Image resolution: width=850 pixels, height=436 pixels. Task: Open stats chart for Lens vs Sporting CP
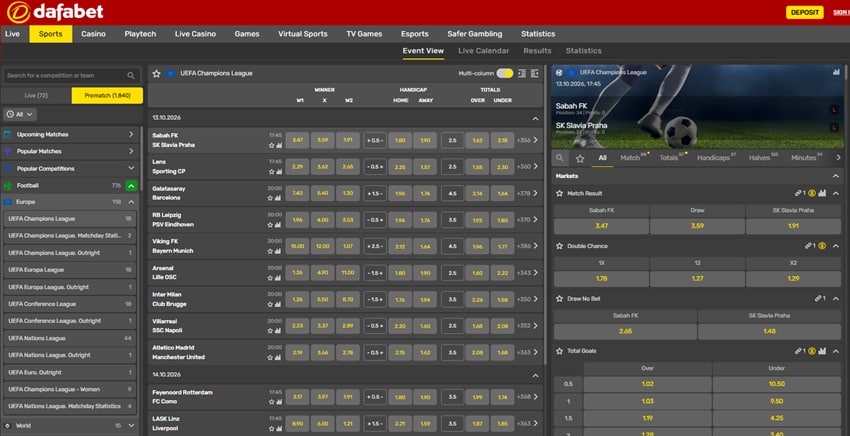[279, 172]
